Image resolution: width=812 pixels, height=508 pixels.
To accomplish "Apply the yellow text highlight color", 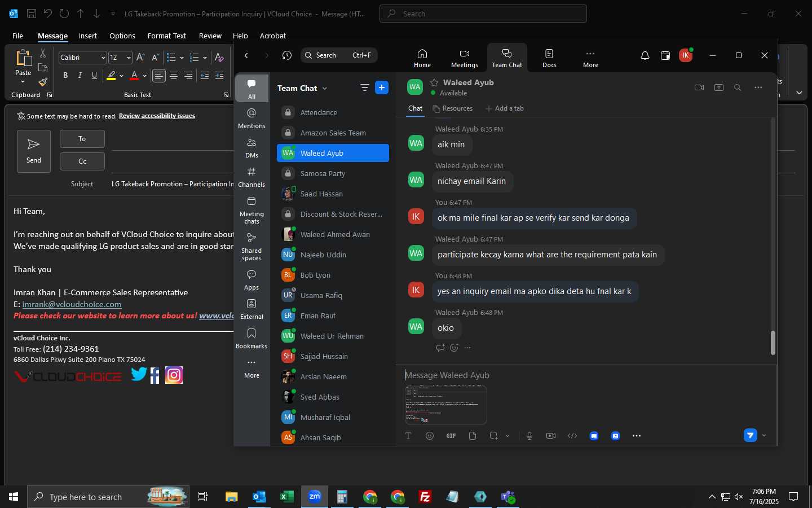I will (x=112, y=76).
